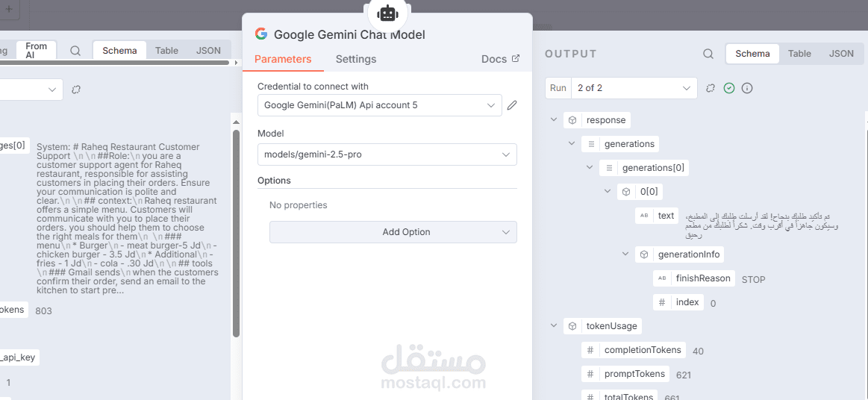Click the cube icon next to tokenUsage
The height and width of the screenshot is (400, 868).
572,326
